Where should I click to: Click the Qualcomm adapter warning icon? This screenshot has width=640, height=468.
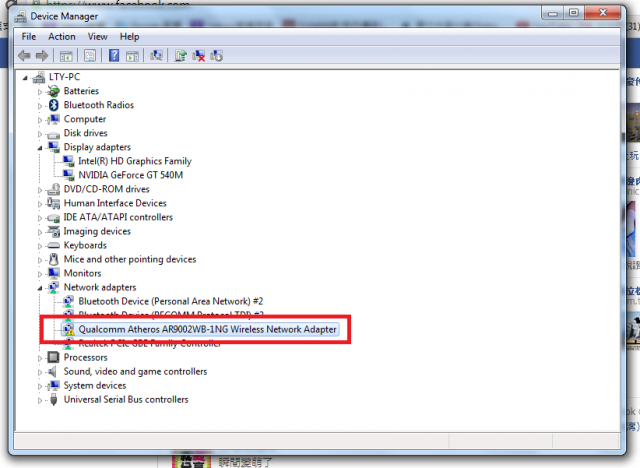(68, 329)
